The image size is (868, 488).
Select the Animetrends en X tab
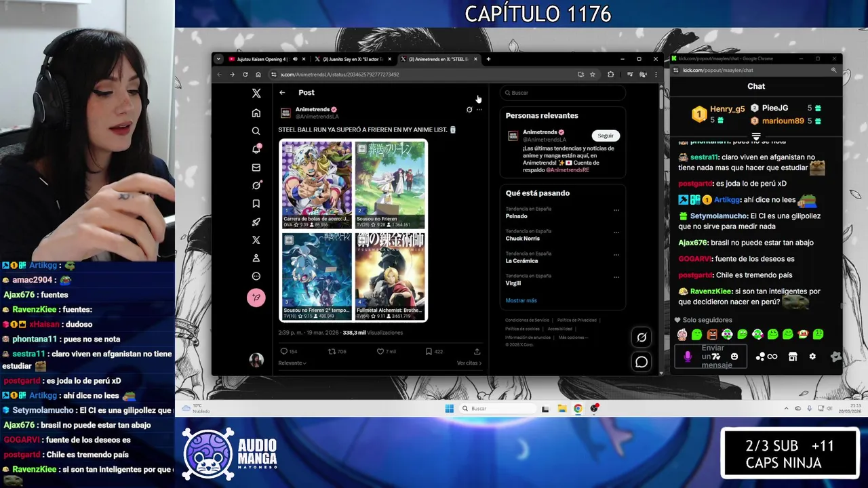[x=439, y=59]
